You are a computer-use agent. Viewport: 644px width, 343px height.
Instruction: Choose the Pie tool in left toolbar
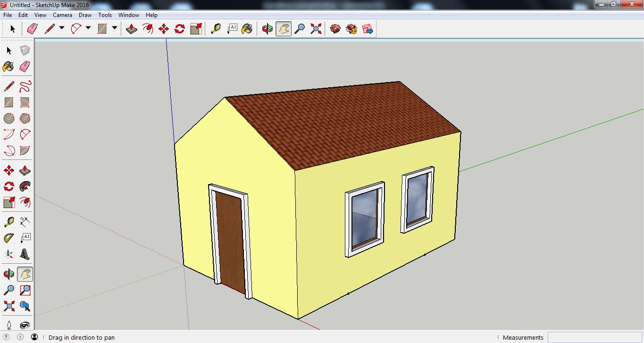pyautogui.click(x=25, y=151)
